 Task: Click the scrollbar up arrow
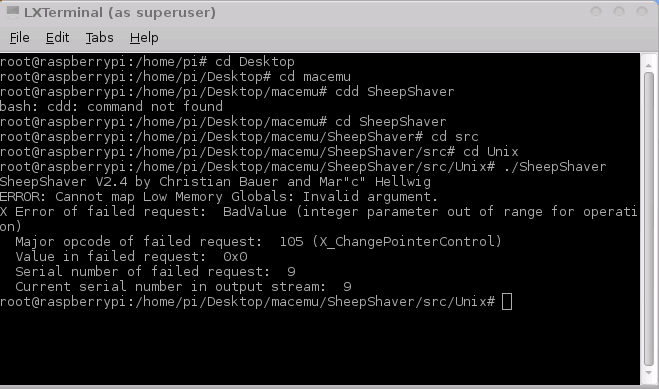[648, 65]
